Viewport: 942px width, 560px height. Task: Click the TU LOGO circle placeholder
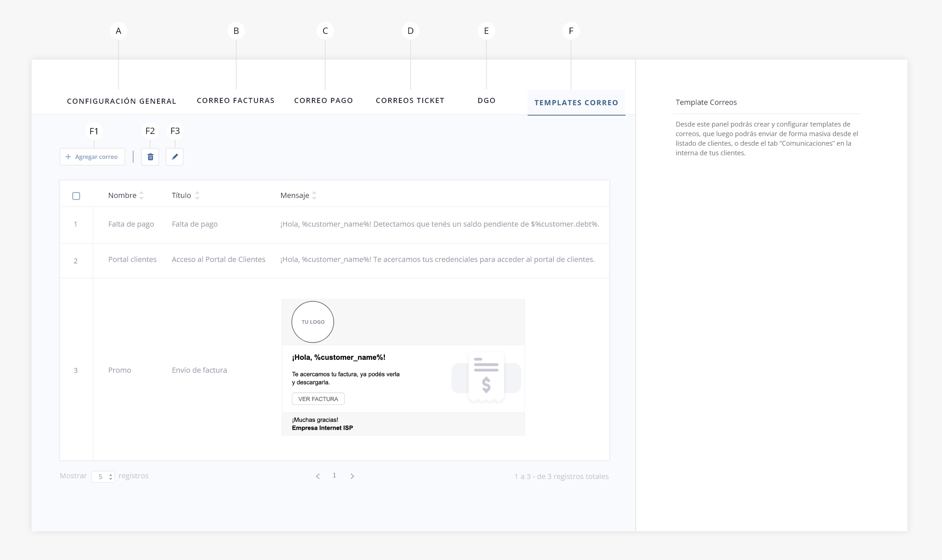point(312,322)
